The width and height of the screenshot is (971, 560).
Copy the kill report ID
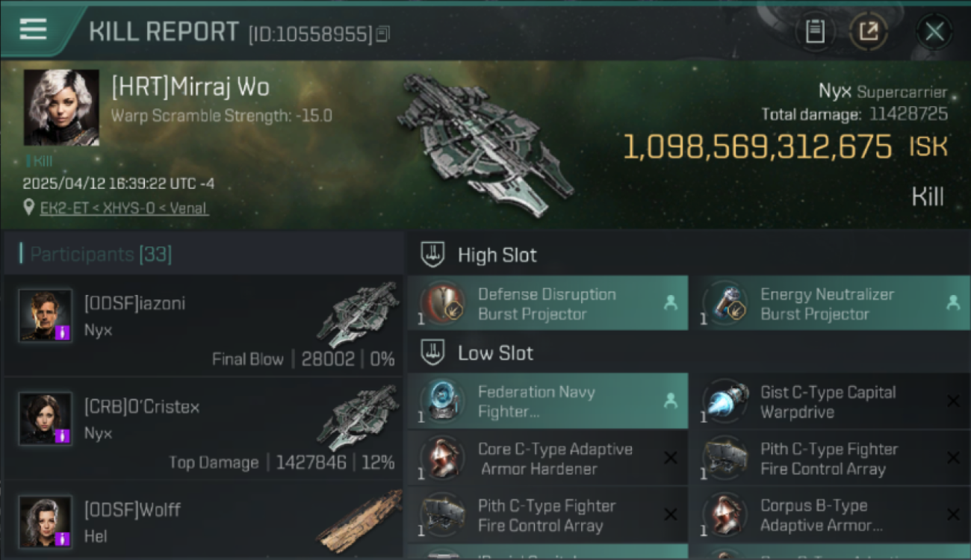[x=383, y=34]
